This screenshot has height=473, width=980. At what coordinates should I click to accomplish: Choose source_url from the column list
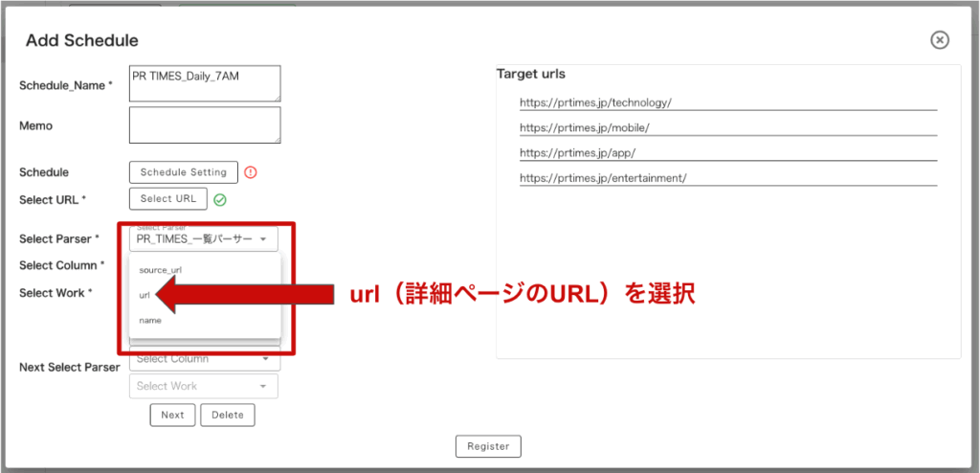(x=161, y=270)
